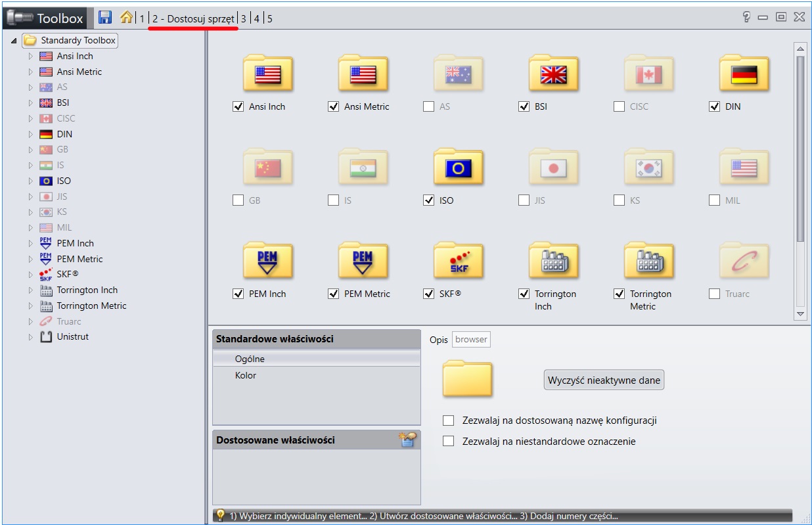Go to the home icon
The width and height of the screenshot is (812, 525).
(x=127, y=17)
